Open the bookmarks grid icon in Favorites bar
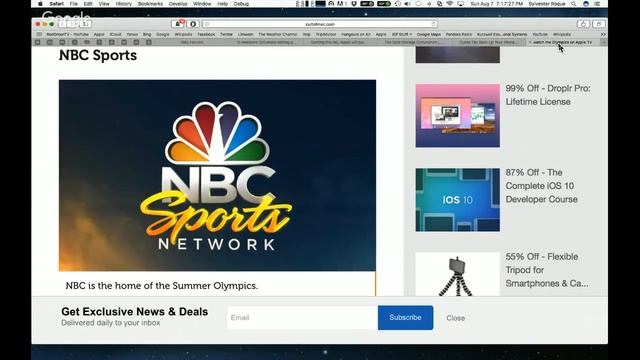 pyautogui.click(x=39, y=34)
